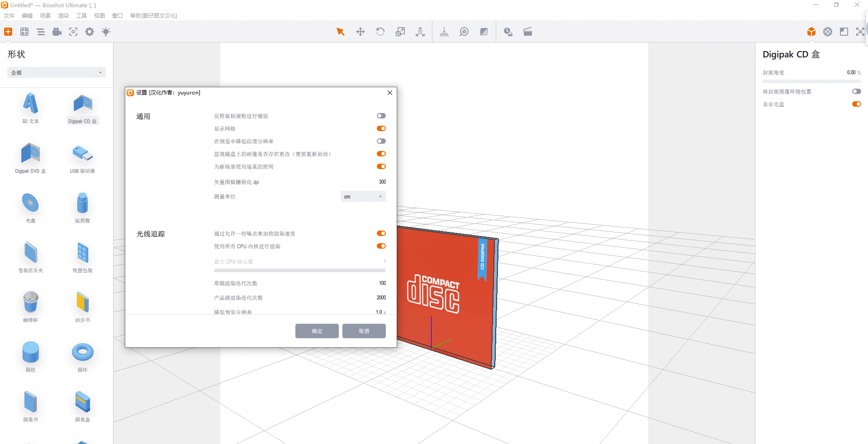This screenshot has height=444, width=868.
Task: Select the 吸塑包装 blister pack shape
Action: pyautogui.click(x=82, y=257)
